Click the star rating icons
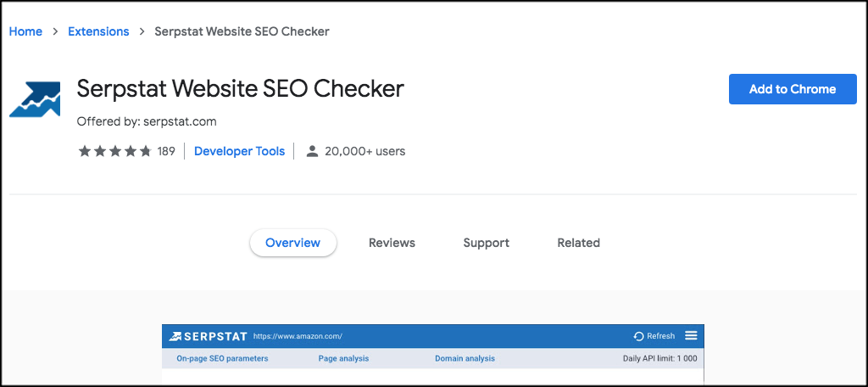 [115, 151]
